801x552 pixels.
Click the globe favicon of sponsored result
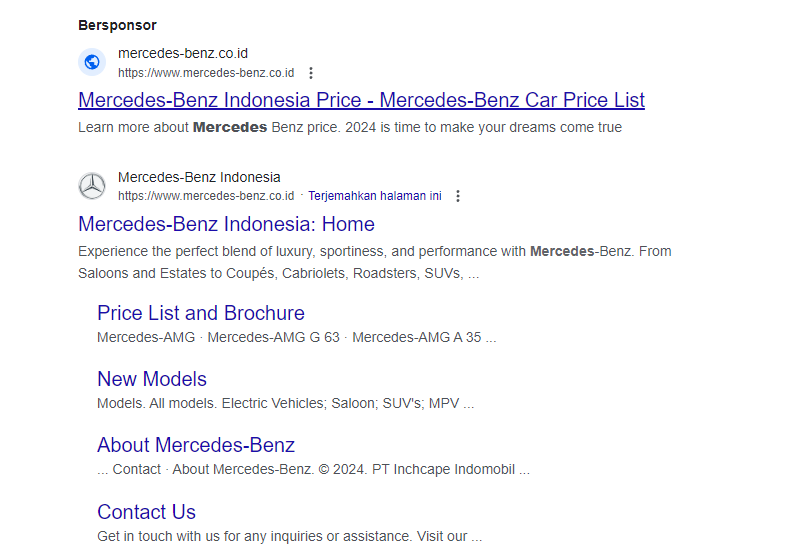[92, 62]
